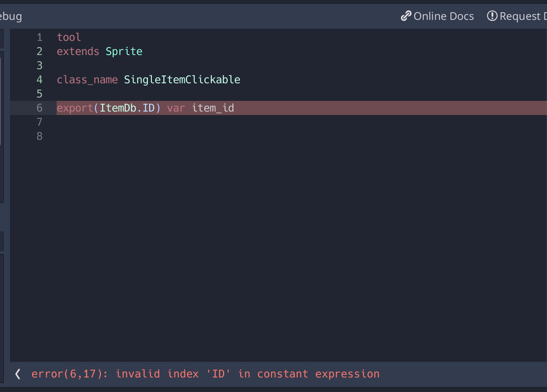The width and height of the screenshot is (547, 392).
Task: Place cursor on the tool keyword
Action: coord(69,37)
